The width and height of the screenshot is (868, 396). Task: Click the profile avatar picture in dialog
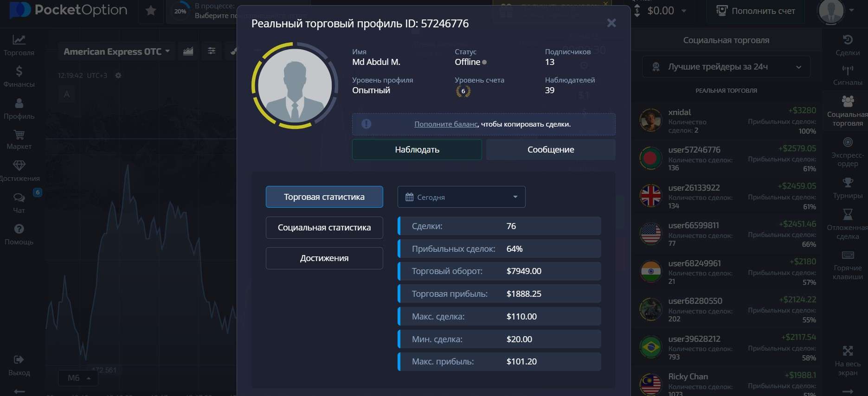(295, 86)
